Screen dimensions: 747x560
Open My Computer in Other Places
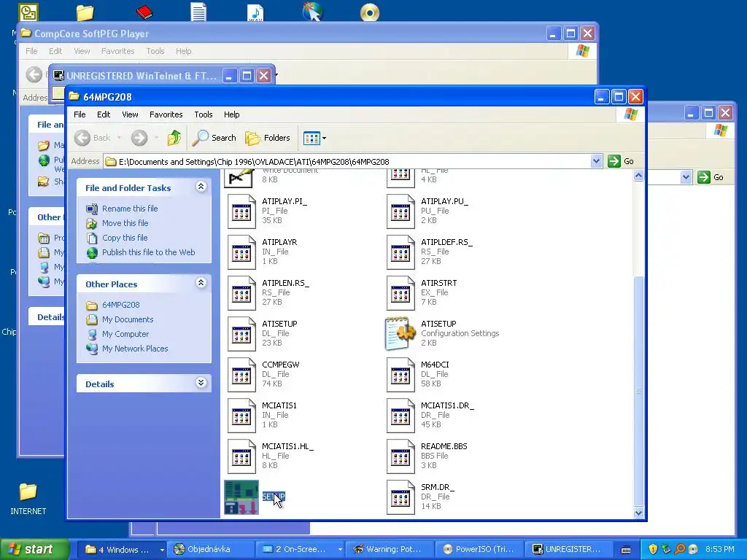tap(125, 334)
